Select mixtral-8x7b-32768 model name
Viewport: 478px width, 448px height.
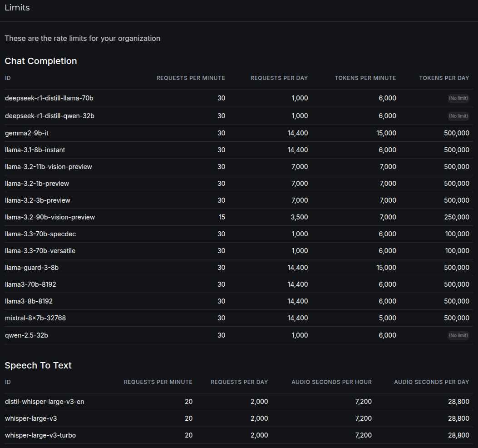point(35,318)
